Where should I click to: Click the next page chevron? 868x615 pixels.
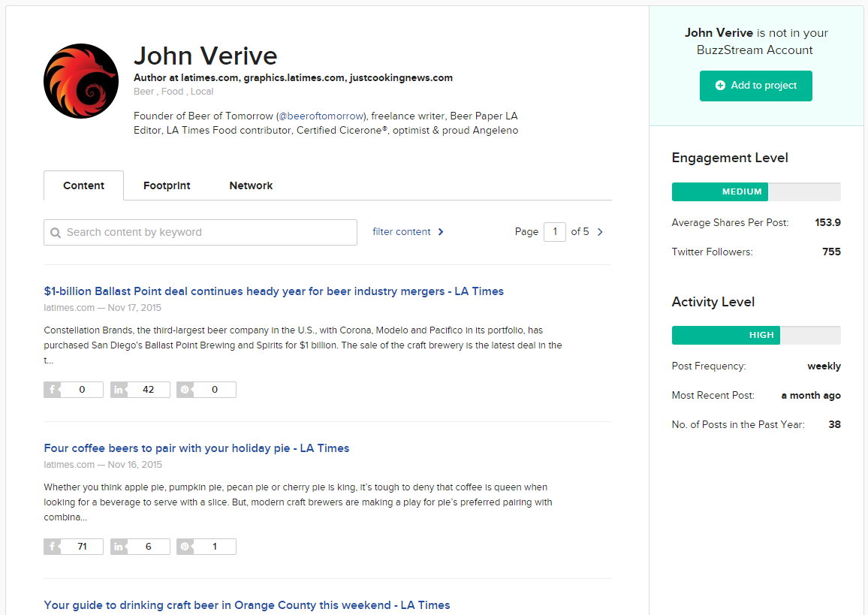click(599, 231)
